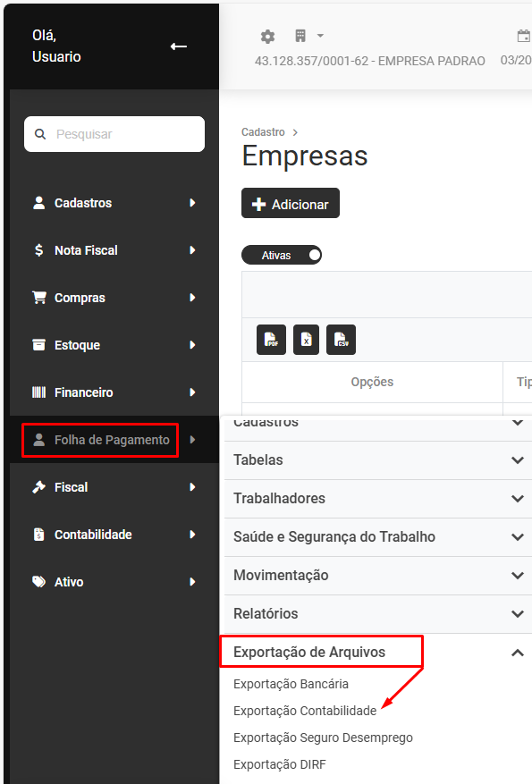This screenshot has height=784, width=532.
Task: Open Exportação Bancária link
Action: pyautogui.click(x=291, y=684)
